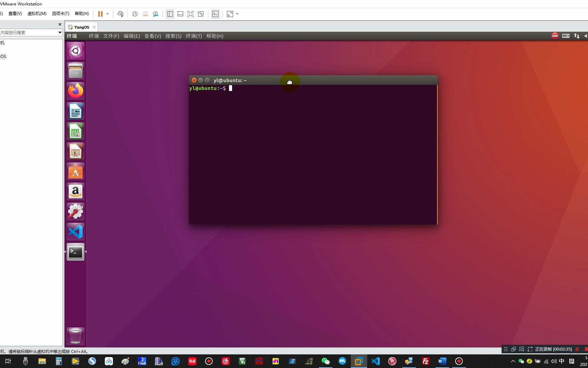This screenshot has height=368, width=588.
Task: Select Terminal icon in Ubuntu dock
Action: 76,252
